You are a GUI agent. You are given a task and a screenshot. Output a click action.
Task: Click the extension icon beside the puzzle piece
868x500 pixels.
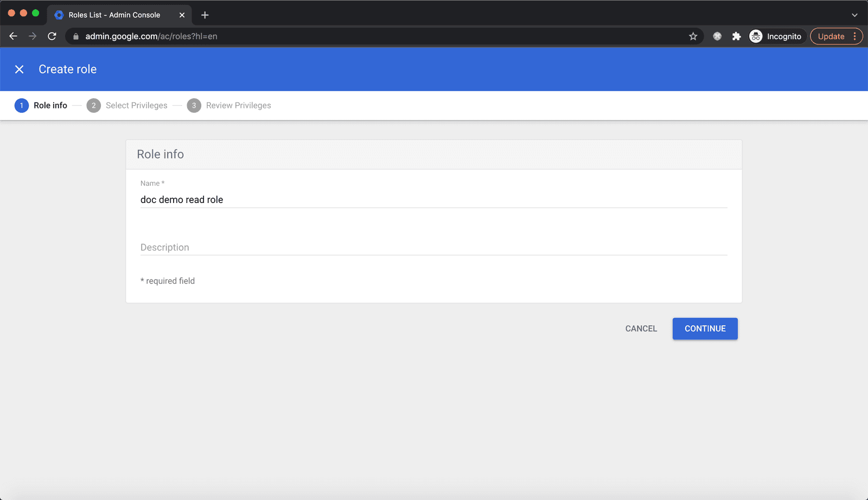(717, 36)
